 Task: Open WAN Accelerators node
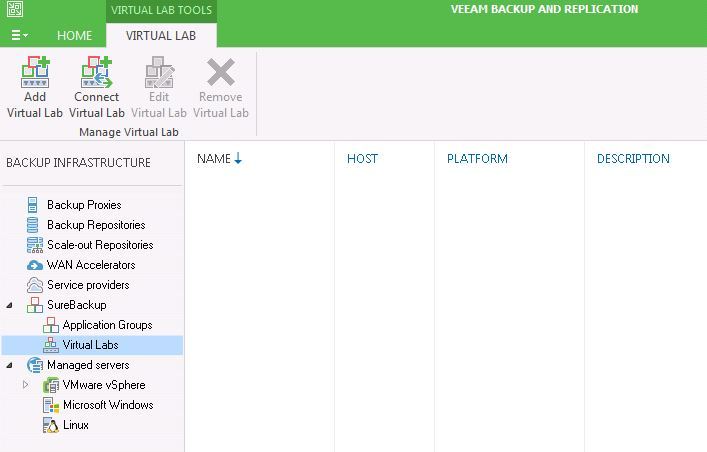91,265
